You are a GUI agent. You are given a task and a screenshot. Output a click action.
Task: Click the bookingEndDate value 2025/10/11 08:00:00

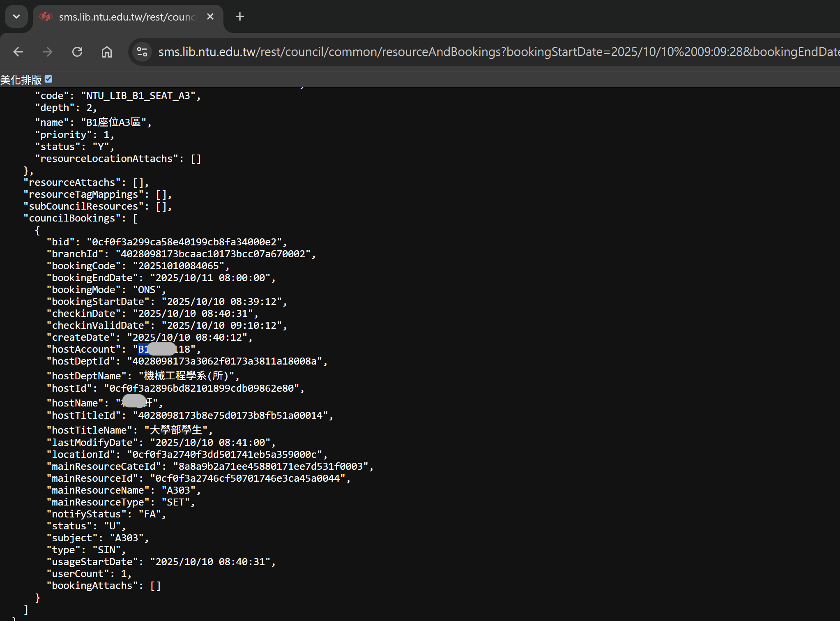[210, 278]
